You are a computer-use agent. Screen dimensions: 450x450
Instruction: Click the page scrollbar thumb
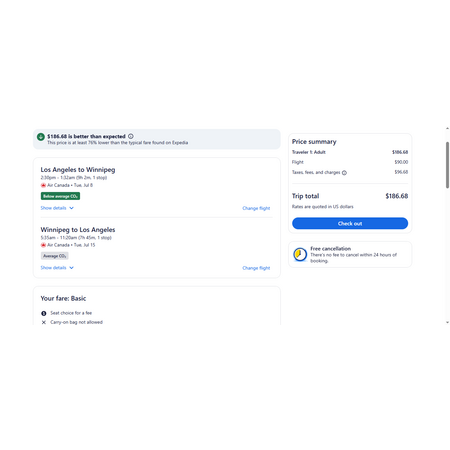pyautogui.click(x=447, y=165)
